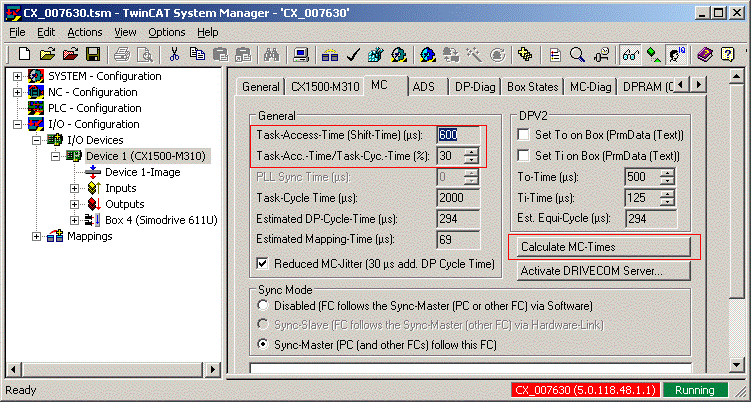Viewport: 751px width, 402px height.
Task: Toggle the Show Online Data glasses icon
Action: (x=631, y=54)
